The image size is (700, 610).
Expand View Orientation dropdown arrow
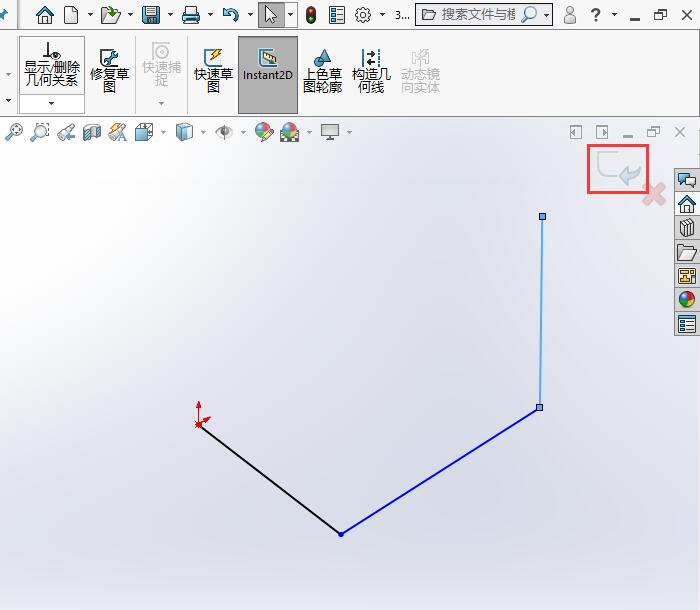click(x=163, y=132)
